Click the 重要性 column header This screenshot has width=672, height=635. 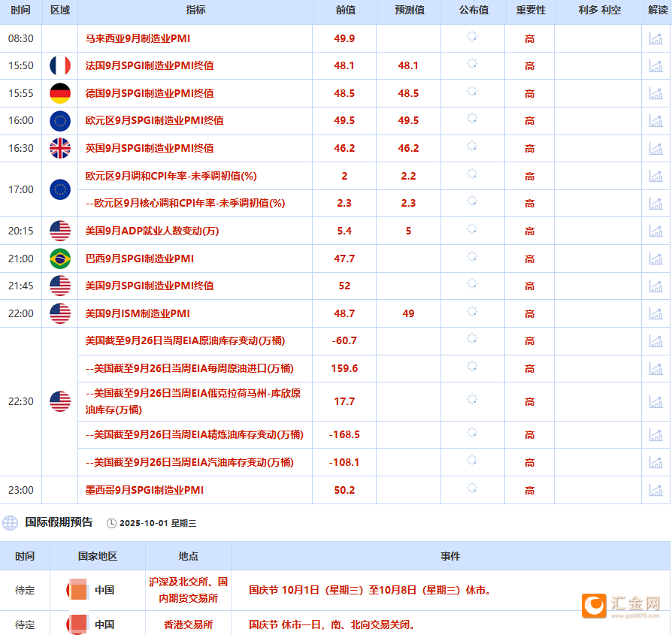[531, 10]
